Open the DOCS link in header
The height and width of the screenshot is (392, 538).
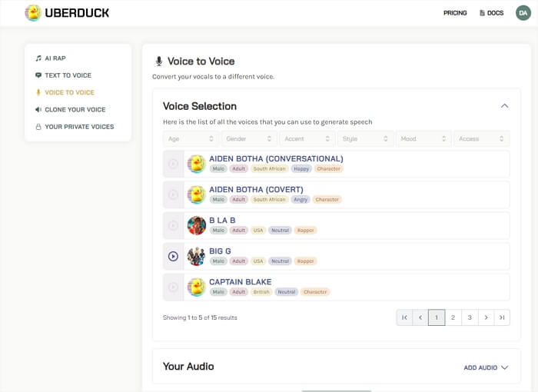click(491, 13)
